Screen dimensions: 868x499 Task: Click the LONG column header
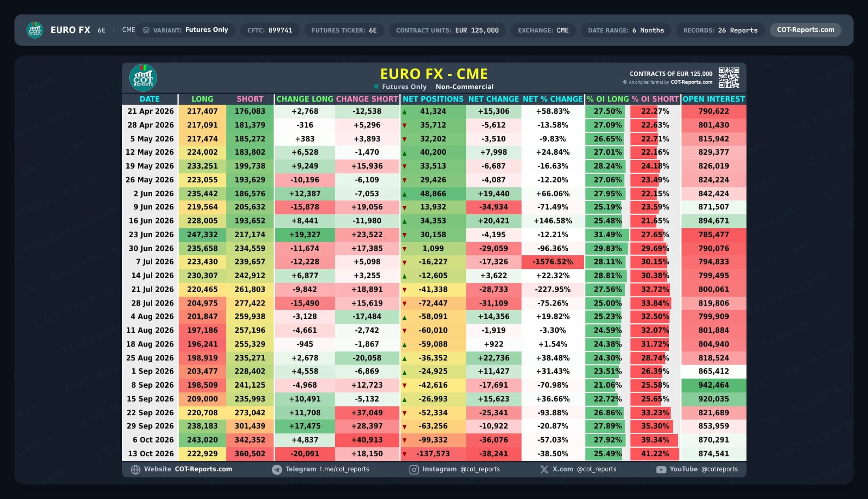point(202,99)
